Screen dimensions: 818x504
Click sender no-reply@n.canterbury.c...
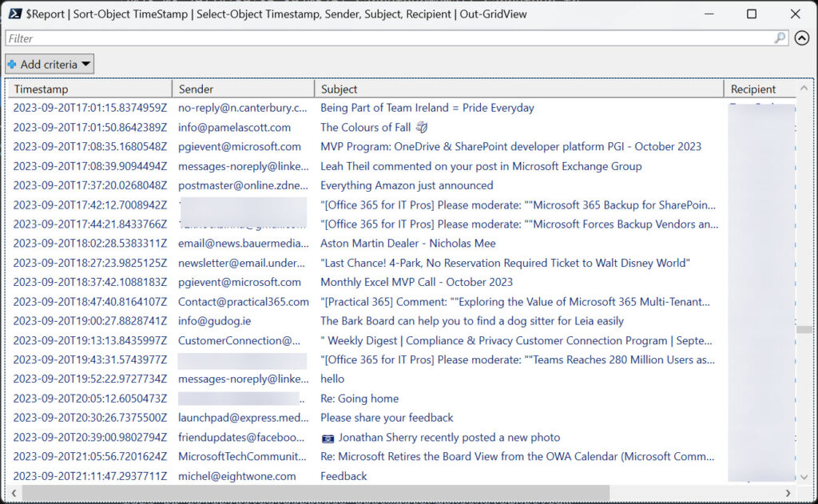[243, 108]
